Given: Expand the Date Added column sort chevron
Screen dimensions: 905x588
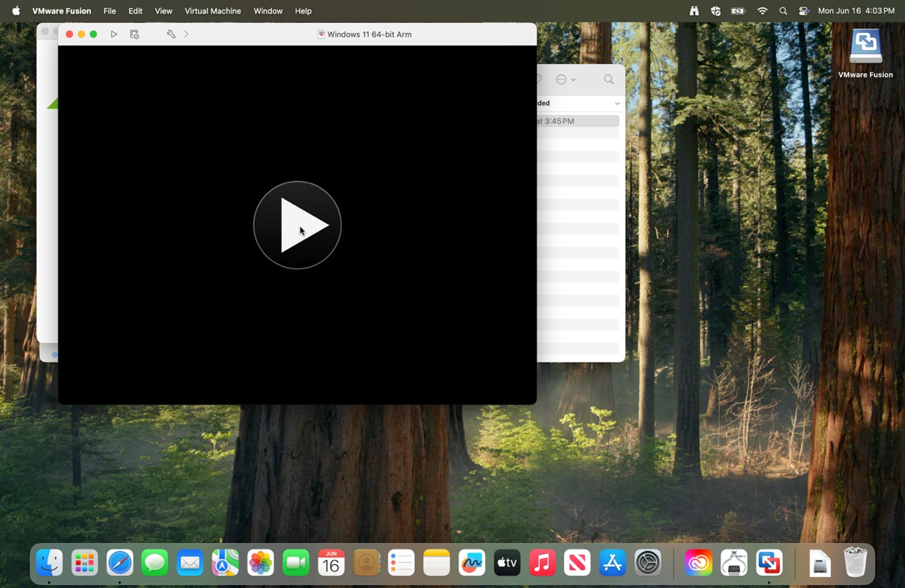Looking at the screenshot, I should (617, 103).
